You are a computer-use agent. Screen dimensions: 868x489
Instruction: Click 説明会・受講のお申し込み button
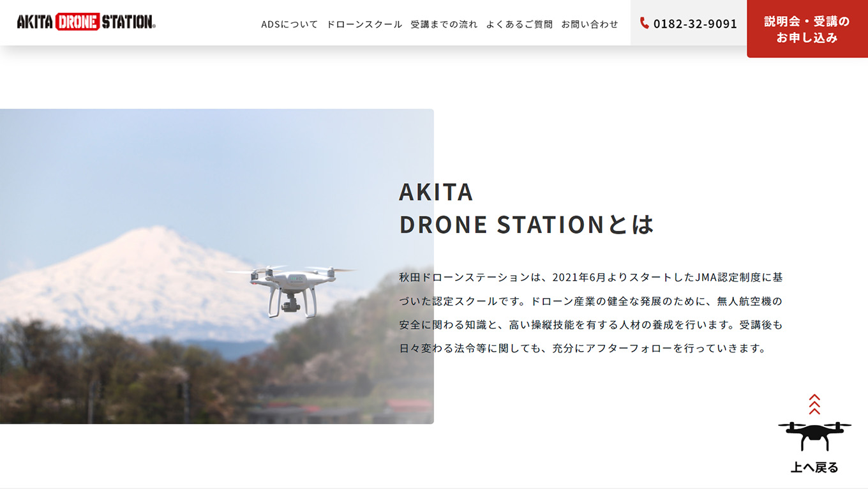[807, 29]
